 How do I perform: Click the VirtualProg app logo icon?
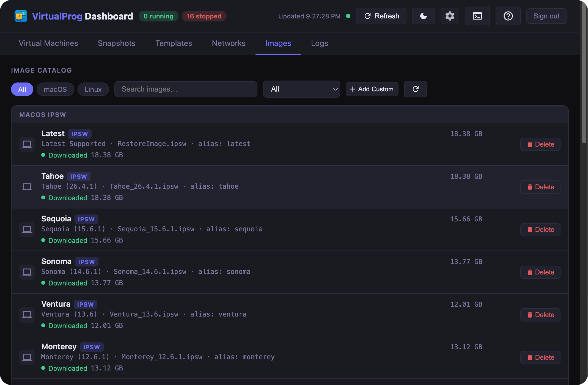pos(21,16)
